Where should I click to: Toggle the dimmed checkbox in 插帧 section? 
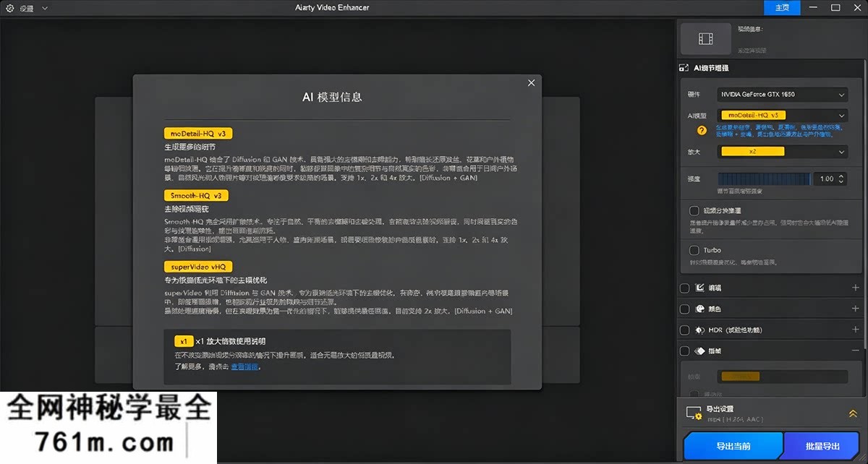click(694, 394)
